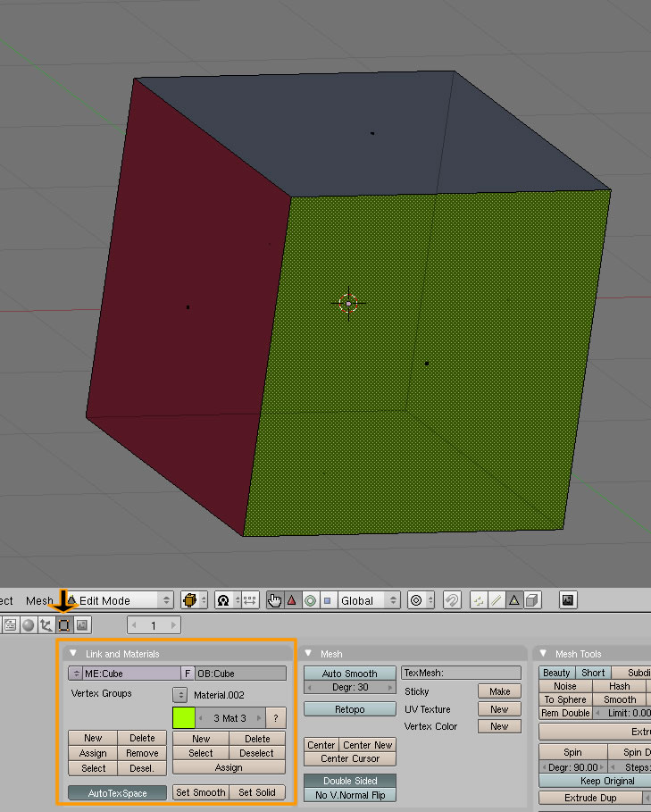Toggle AutoTexSpace
The width and height of the screenshot is (651, 812).
118,793
